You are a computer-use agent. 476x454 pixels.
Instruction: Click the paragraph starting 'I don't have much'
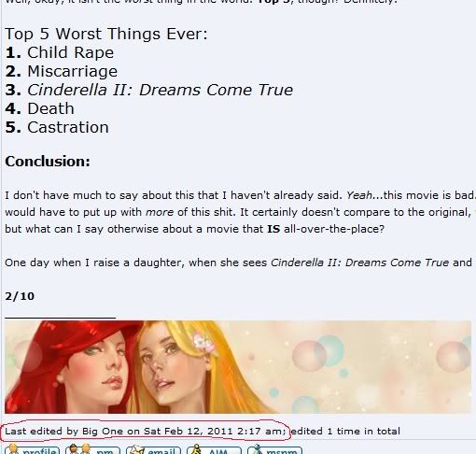240,212
